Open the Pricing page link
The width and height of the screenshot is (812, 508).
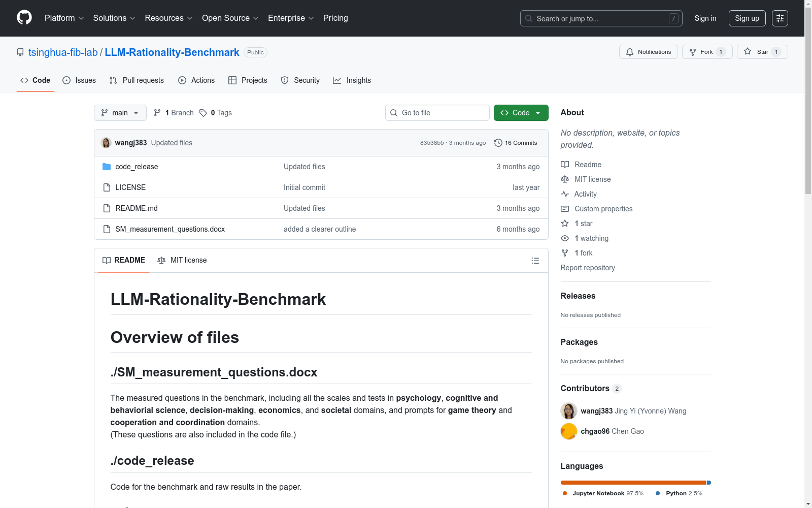pyautogui.click(x=335, y=18)
